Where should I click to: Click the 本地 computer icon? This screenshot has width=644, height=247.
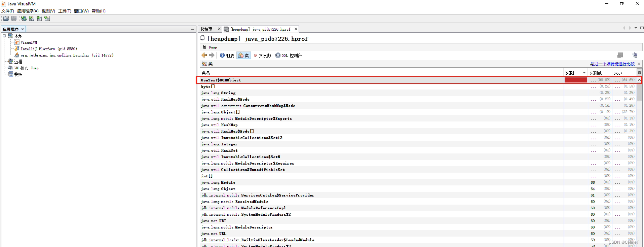10,36
